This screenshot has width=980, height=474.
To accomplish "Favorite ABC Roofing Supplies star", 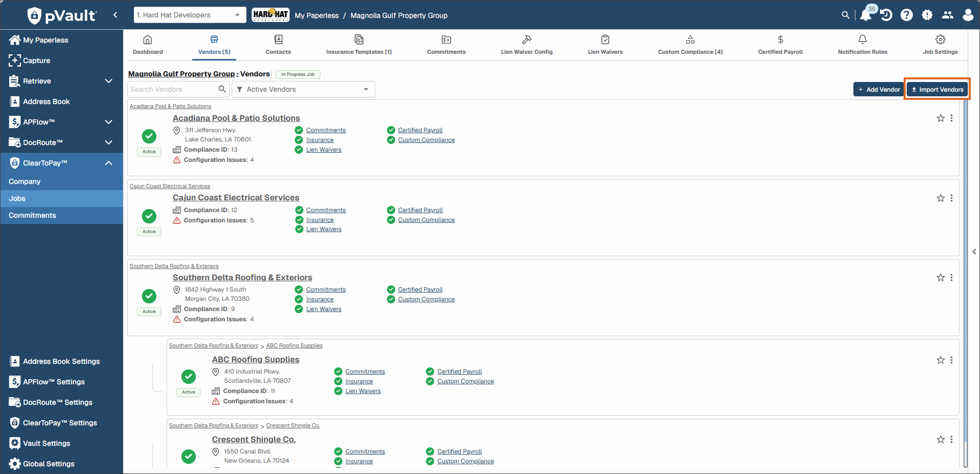I will [x=941, y=360].
